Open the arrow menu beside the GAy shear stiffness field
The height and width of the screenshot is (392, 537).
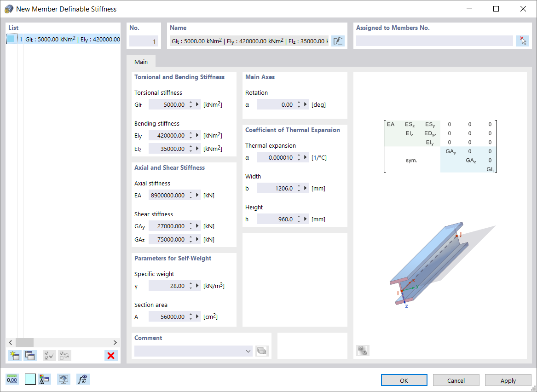coord(197,226)
